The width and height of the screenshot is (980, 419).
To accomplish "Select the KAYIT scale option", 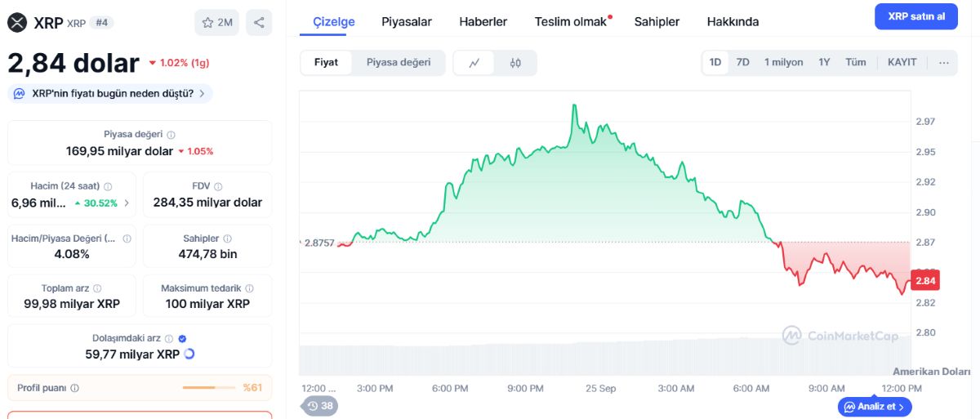I will coord(902,63).
